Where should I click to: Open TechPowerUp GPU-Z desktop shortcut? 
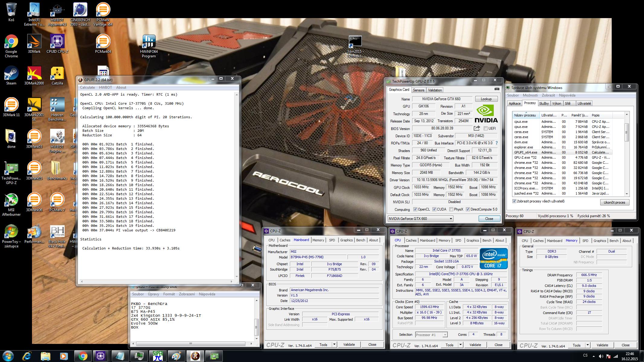pos(11,173)
